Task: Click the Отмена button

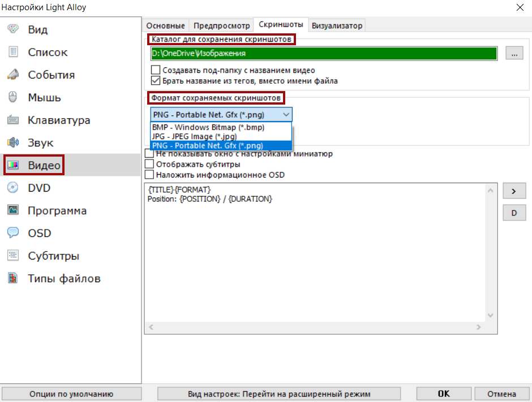Action: click(x=502, y=394)
